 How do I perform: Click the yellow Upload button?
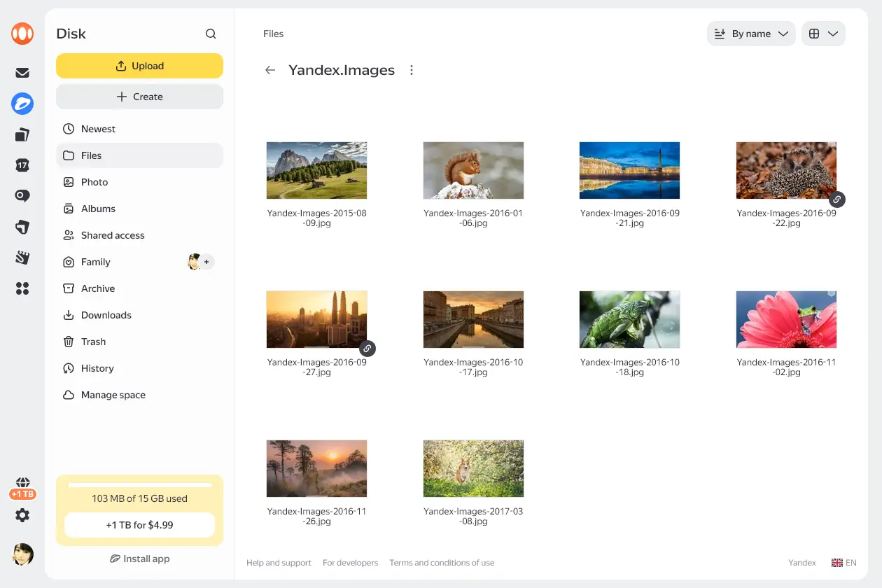click(x=140, y=66)
